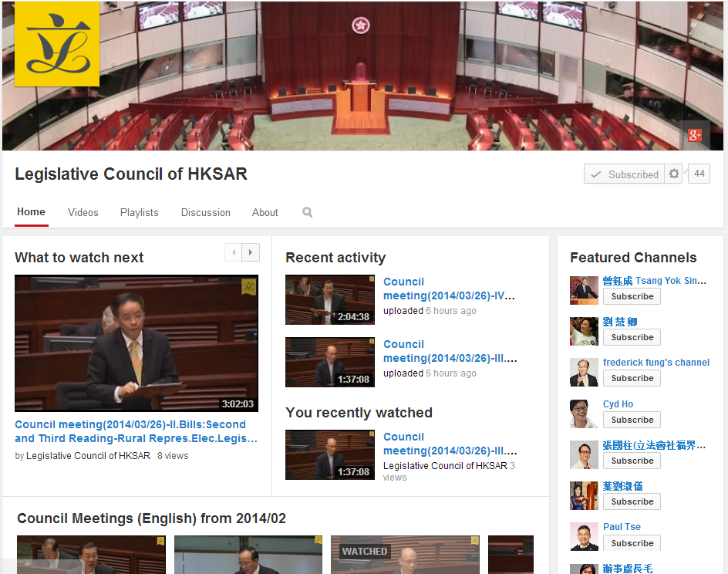This screenshot has height=574, width=728.
Task: Go to previous What to watch next item
Action: pos(233,252)
